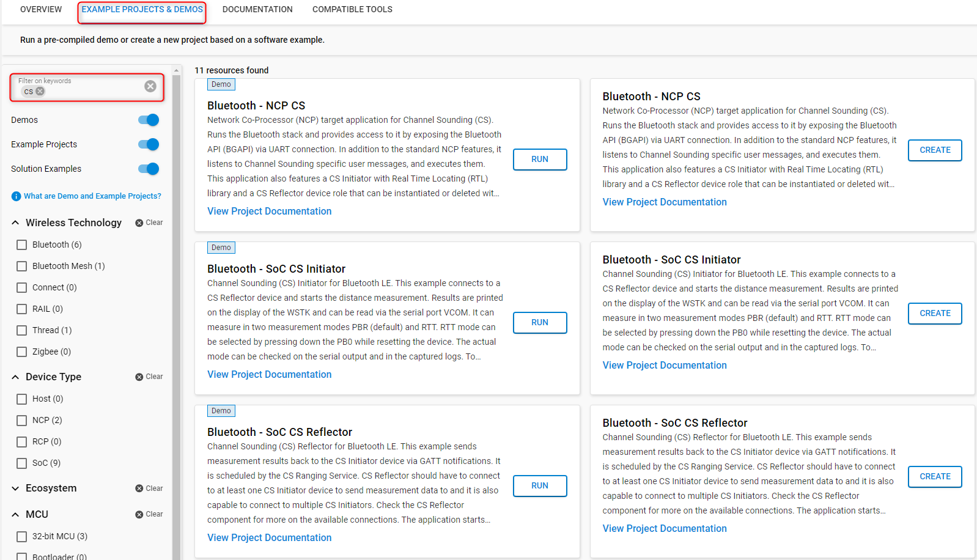This screenshot has width=977, height=560.
Task: Clear Device Type filters
Action: [149, 377]
